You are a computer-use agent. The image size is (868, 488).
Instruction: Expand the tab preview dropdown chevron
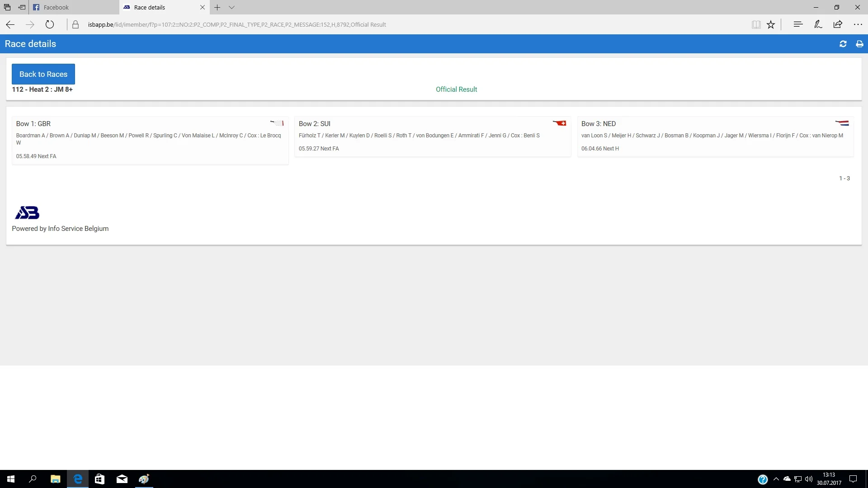(x=231, y=7)
